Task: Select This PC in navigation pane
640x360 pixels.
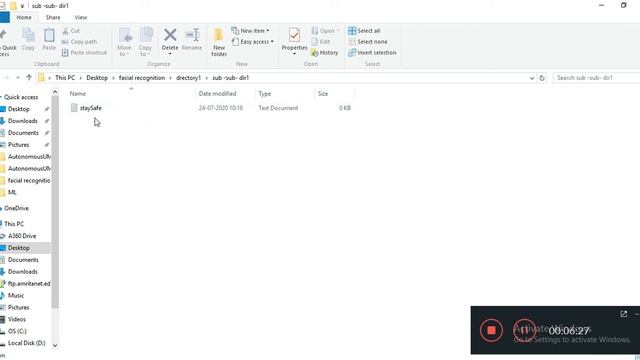Action: (14, 224)
